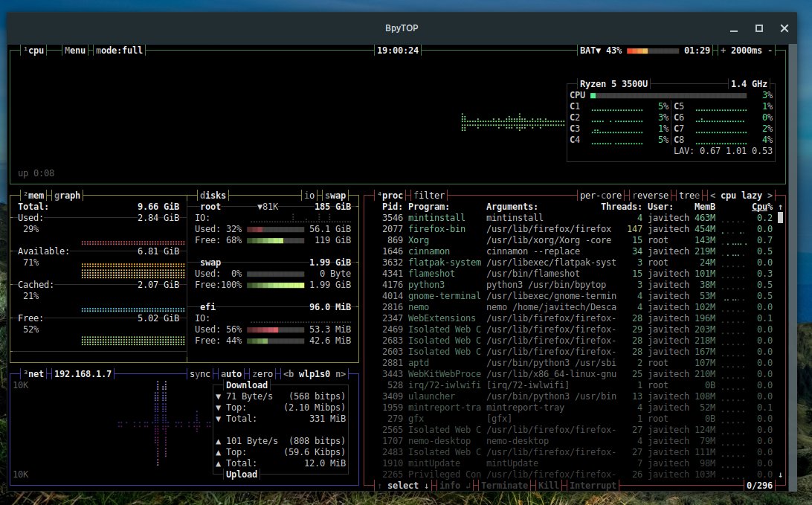Toggle swap display in disks box
812x505 pixels.
[x=335, y=196]
